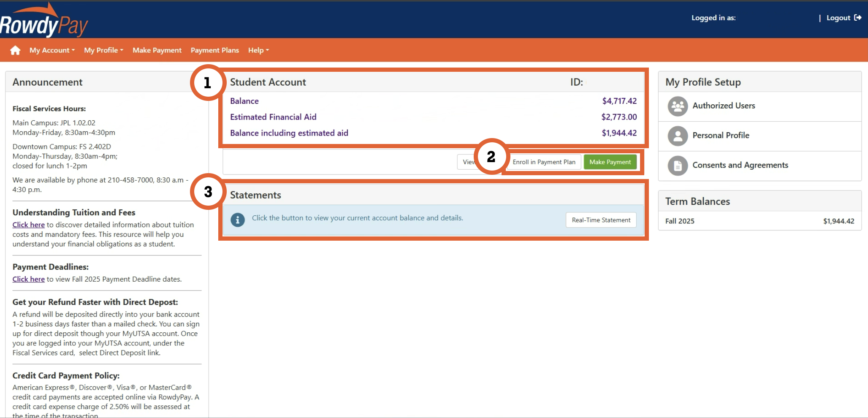Select the Fall 2025 term balance row

[759, 221]
